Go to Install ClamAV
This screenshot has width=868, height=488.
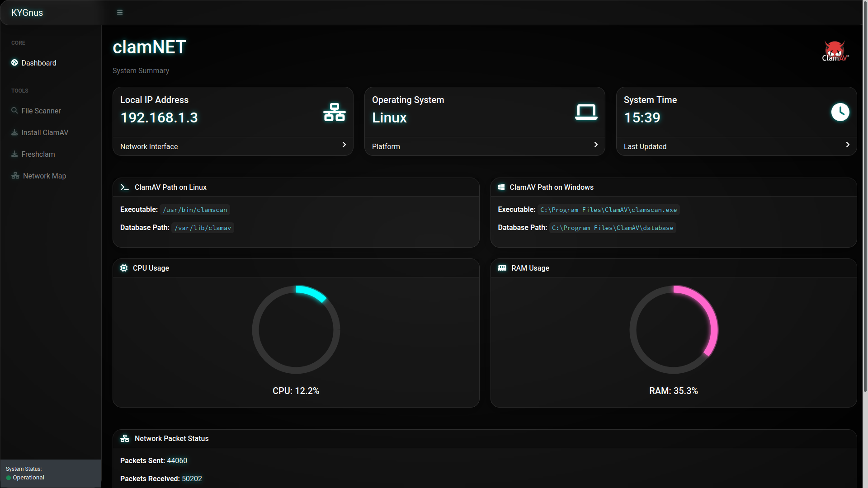(51, 132)
